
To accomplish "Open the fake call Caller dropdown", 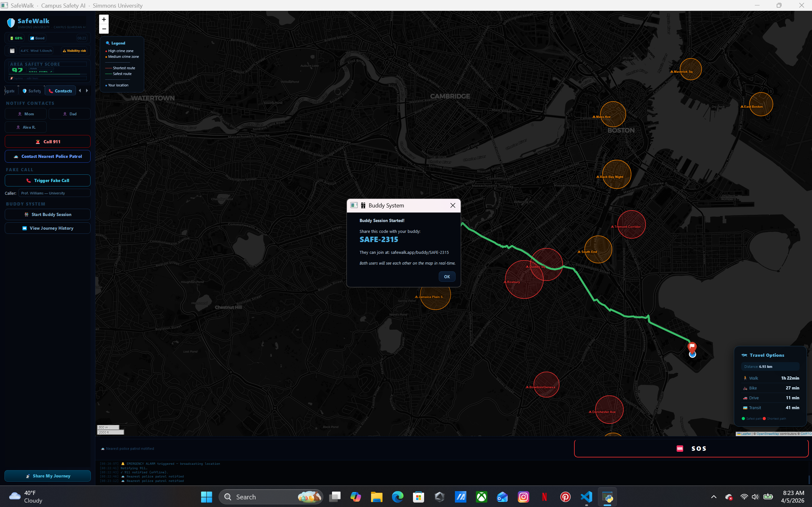I will pos(54,193).
